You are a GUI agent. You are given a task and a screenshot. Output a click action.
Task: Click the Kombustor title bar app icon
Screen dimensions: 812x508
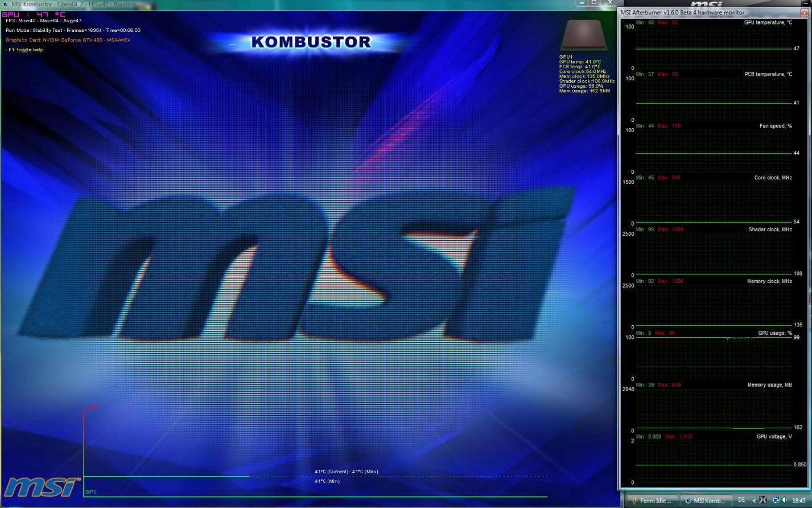tap(5, 4)
